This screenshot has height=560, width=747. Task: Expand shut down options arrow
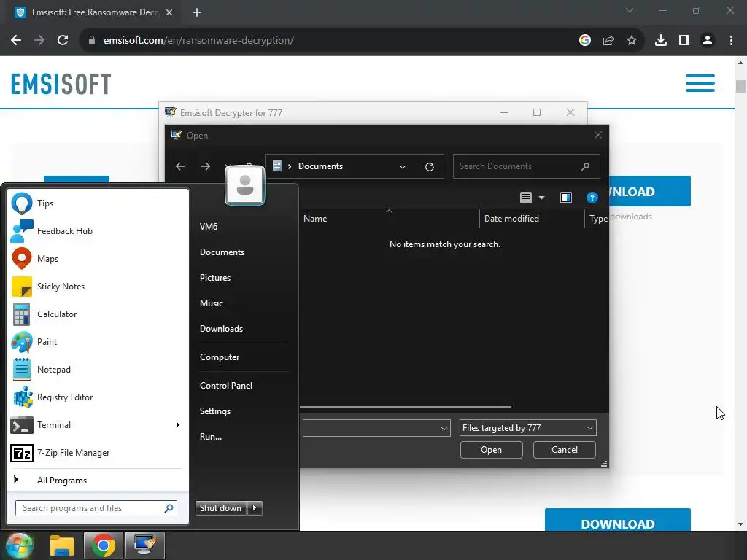click(x=255, y=508)
